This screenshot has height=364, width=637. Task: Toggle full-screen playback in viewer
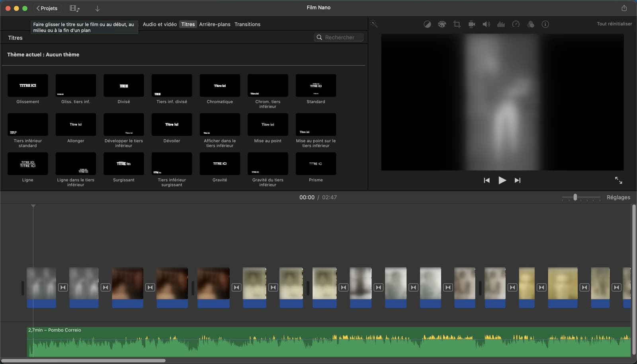pos(618,180)
